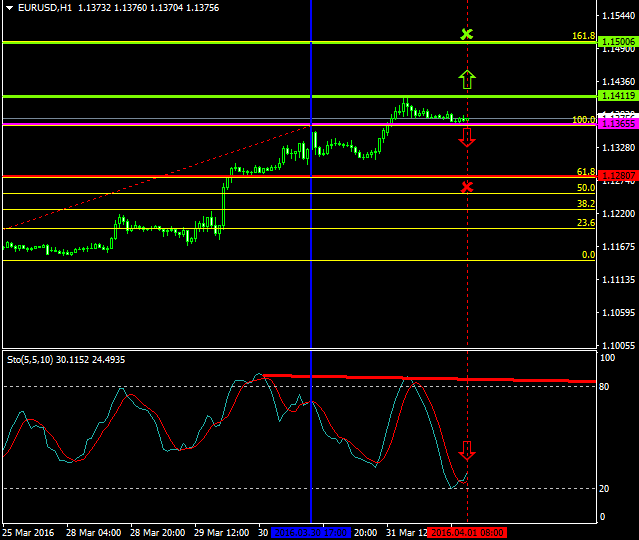The height and width of the screenshot is (540, 639).
Task: Click the 38.2 Fibonacci level label
Action: pyautogui.click(x=586, y=203)
